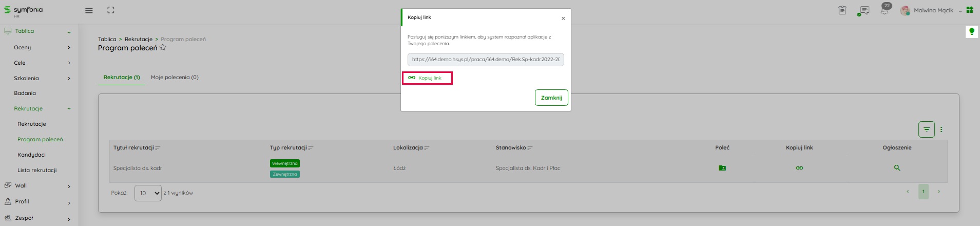This screenshot has width=980, height=226.
Task: Click the green lightbulb hint icon
Action: [x=971, y=32]
